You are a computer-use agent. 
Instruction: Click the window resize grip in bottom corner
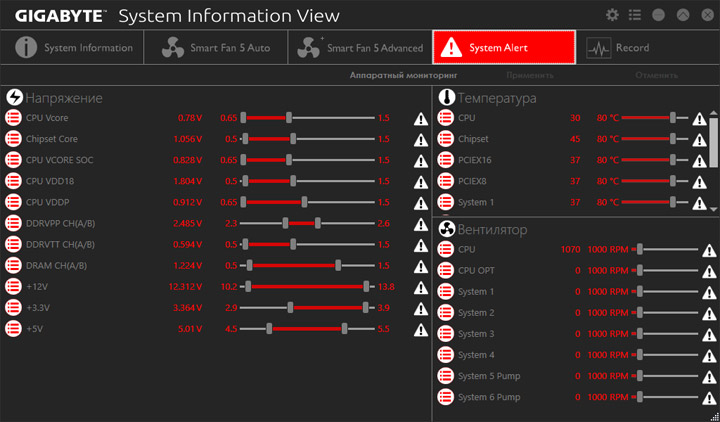point(715,417)
